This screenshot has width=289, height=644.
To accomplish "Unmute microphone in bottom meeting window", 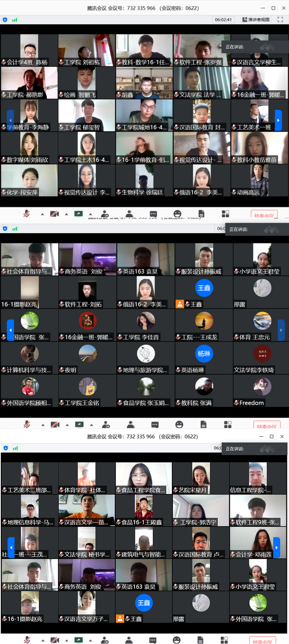I will (27, 640).
